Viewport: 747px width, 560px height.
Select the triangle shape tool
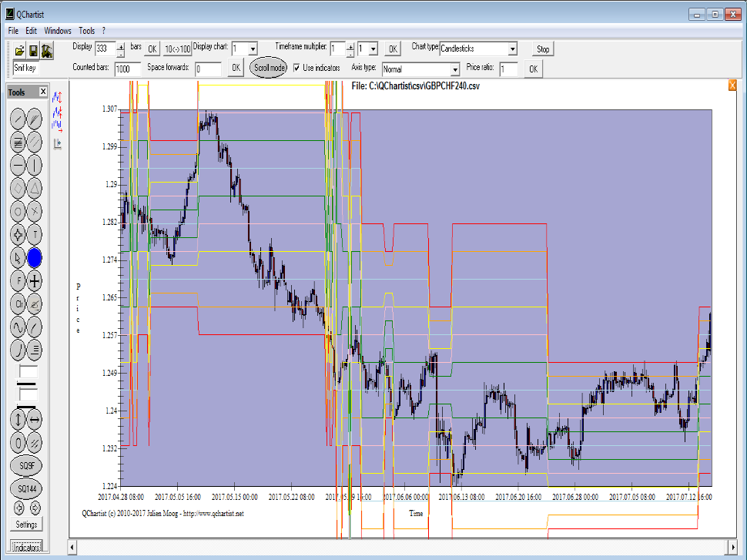pyautogui.click(x=35, y=188)
